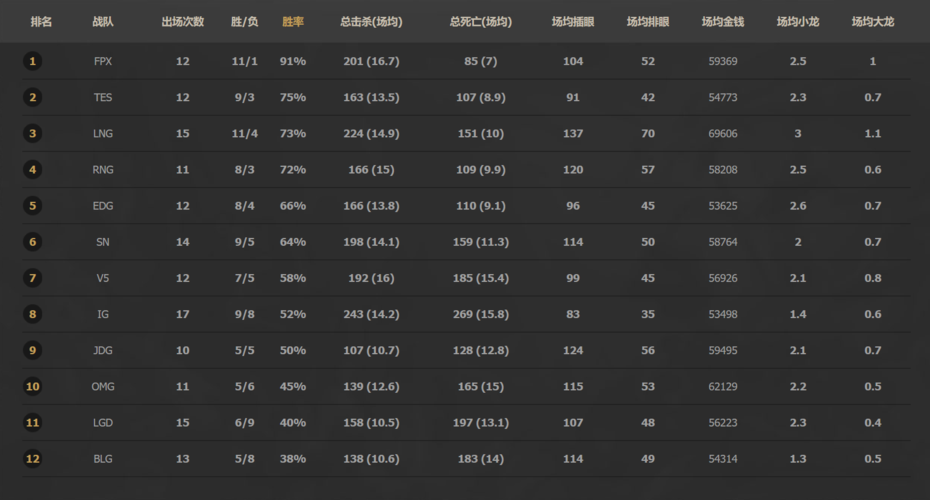Click LNG total deaths 151 (10)
The image size is (930, 500).
pos(481,133)
